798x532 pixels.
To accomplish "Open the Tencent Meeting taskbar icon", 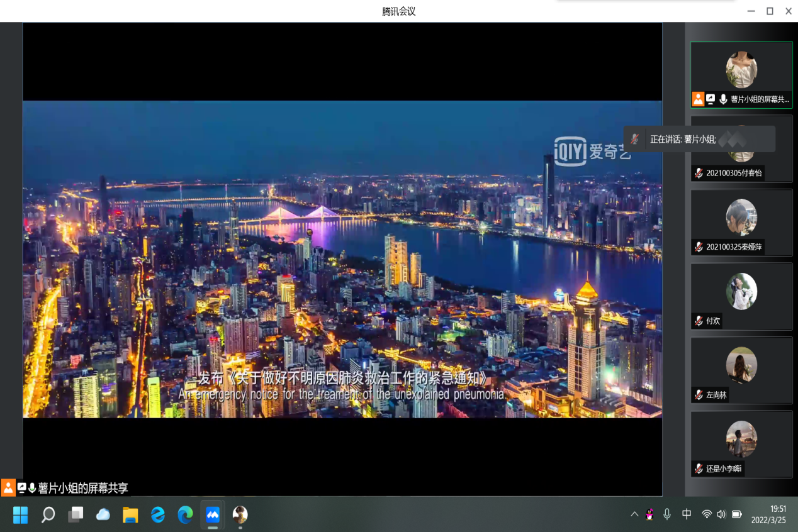I will click(x=213, y=515).
